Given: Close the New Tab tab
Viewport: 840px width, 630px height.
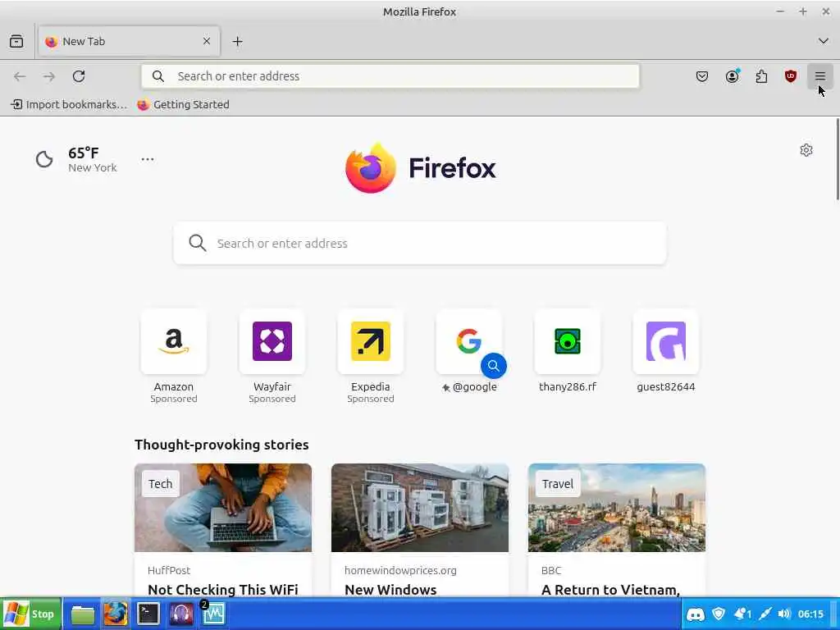Looking at the screenshot, I should (x=207, y=41).
